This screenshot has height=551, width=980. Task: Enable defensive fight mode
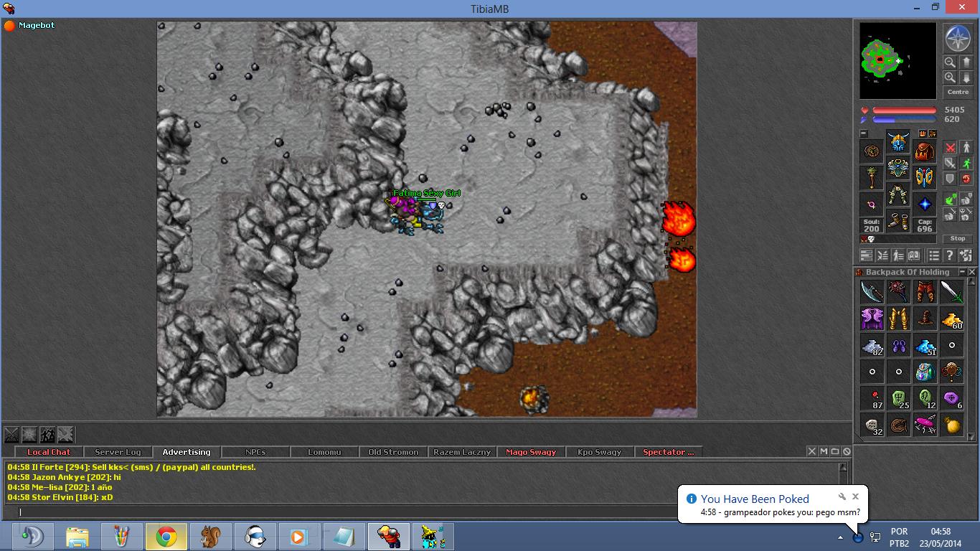tap(950, 179)
